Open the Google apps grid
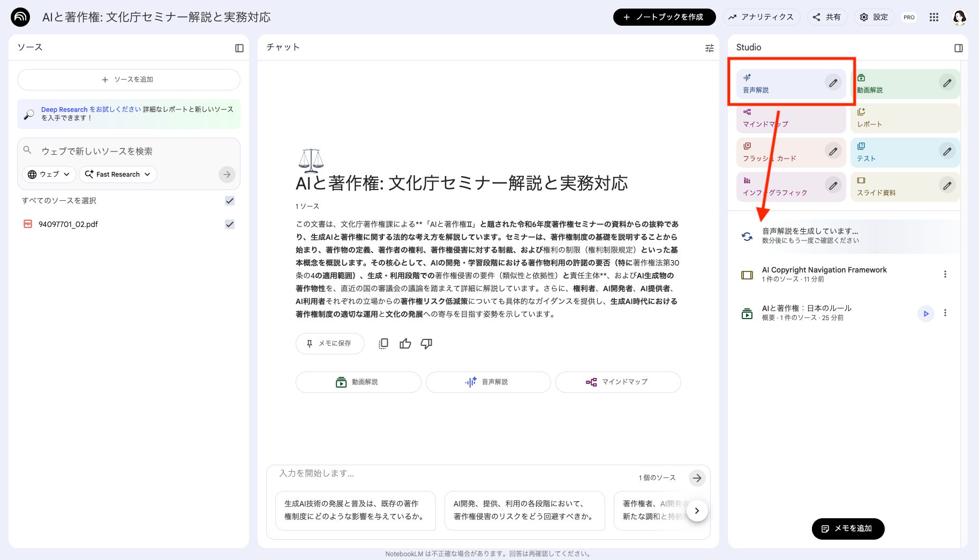 pyautogui.click(x=934, y=17)
